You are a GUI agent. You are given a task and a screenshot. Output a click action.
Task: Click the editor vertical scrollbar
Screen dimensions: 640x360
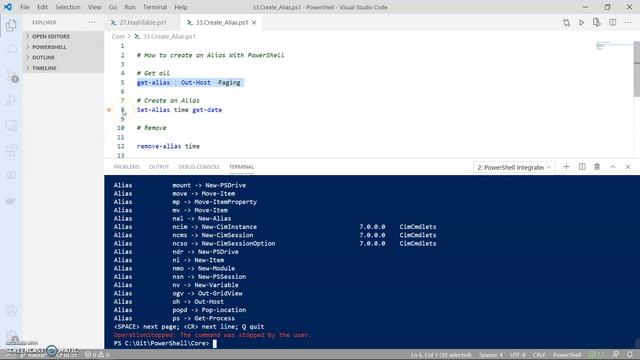point(637,69)
